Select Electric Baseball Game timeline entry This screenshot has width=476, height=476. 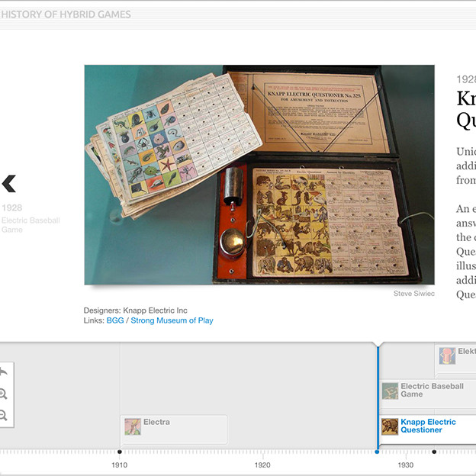tap(428, 394)
